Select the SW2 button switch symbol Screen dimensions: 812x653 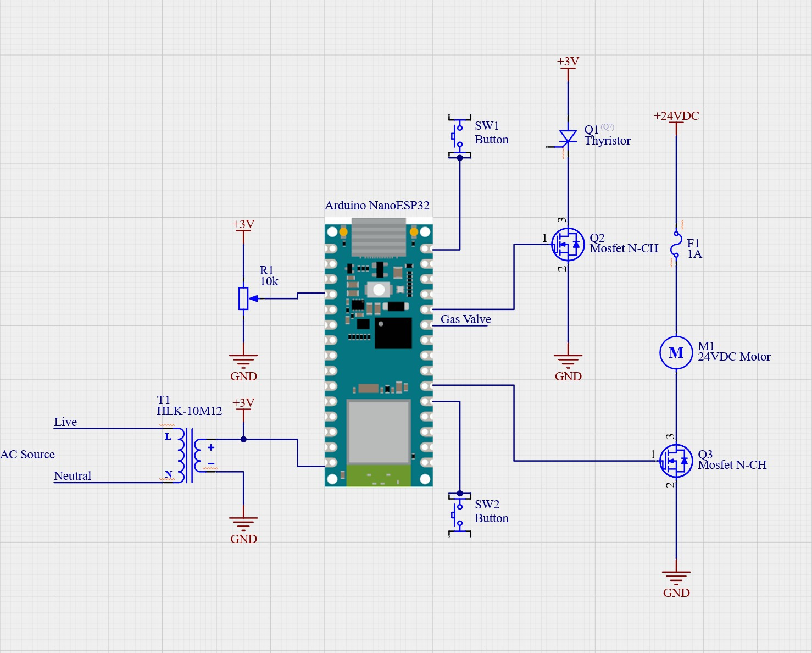tap(459, 514)
